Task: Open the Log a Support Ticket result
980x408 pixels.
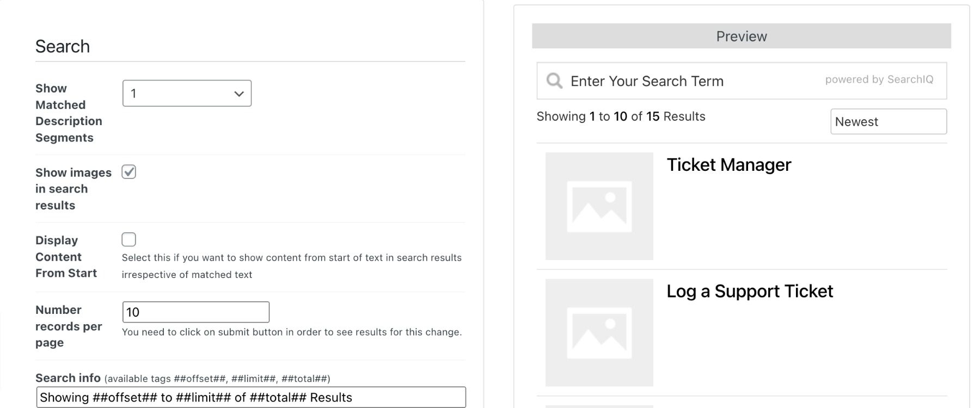Action: (750, 291)
